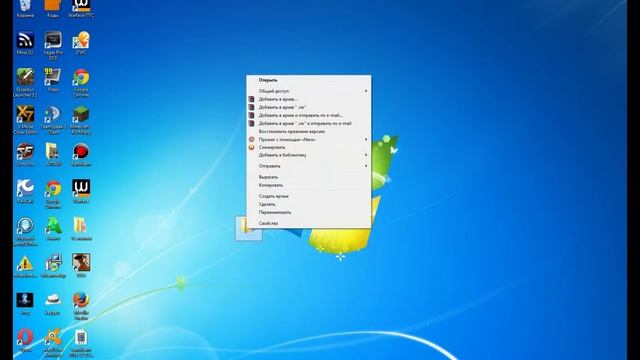
Task: Select the X7 Oscar Editor icon
Action: coord(25,115)
